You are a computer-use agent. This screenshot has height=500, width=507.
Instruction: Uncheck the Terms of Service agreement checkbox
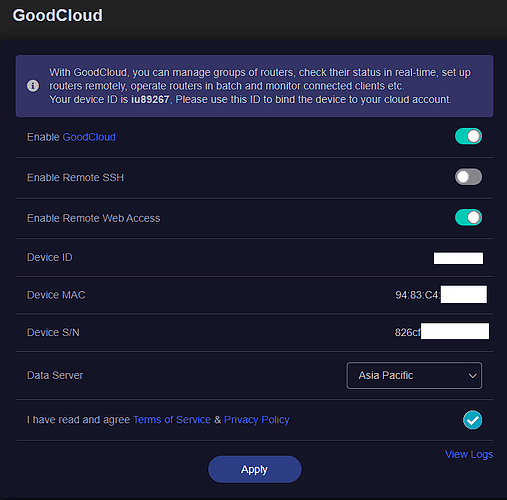point(472,420)
